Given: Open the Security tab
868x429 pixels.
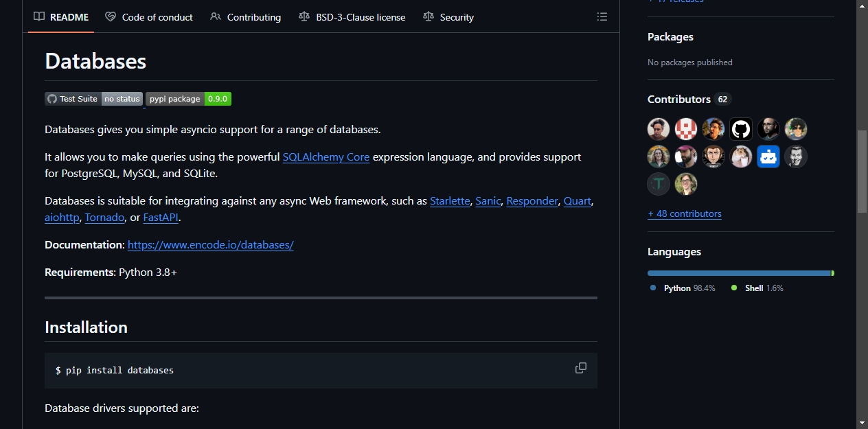Looking at the screenshot, I should (448, 17).
